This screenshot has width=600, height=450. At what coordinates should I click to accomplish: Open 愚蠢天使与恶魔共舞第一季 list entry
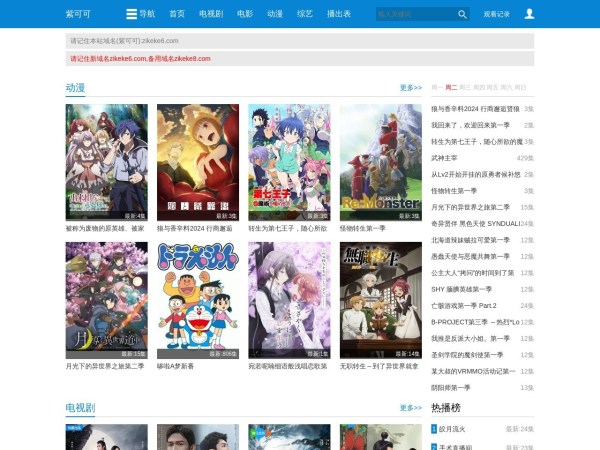(x=470, y=256)
